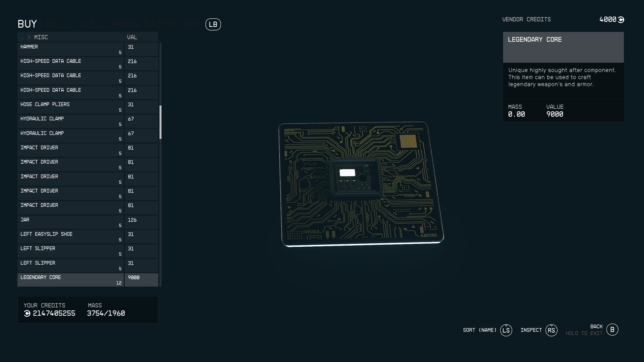
Task: Select the first High-Speed Data Cable row
Action: 70,63
